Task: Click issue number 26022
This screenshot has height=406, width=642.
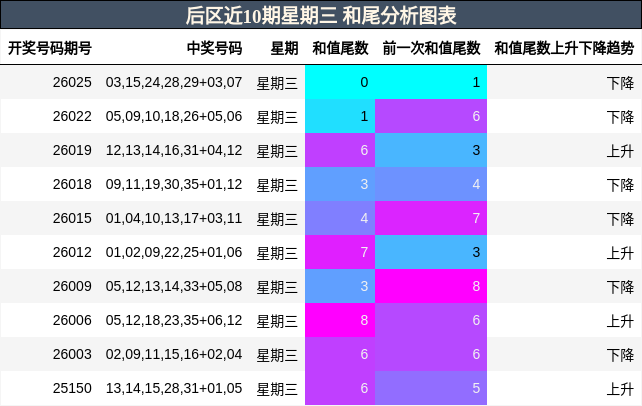Action: (72, 116)
